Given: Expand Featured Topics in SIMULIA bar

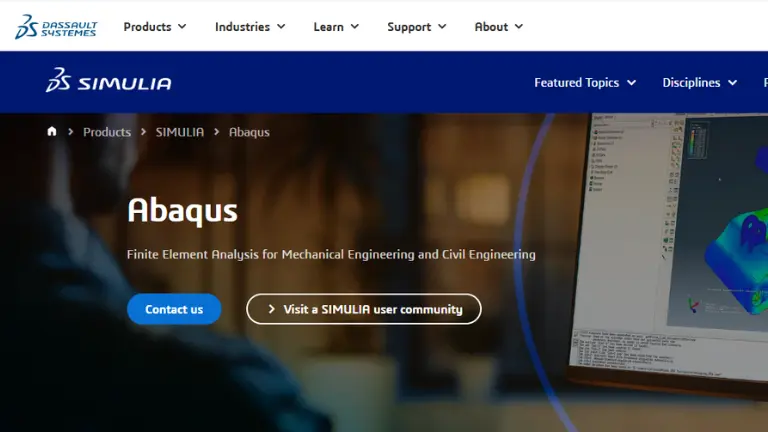Looking at the screenshot, I should click(x=585, y=83).
